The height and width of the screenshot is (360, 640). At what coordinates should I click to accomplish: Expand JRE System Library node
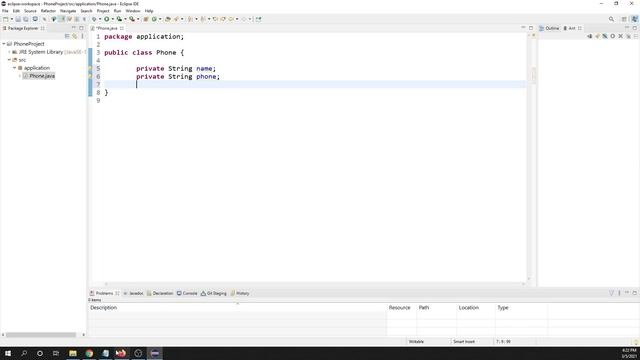tap(9, 52)
